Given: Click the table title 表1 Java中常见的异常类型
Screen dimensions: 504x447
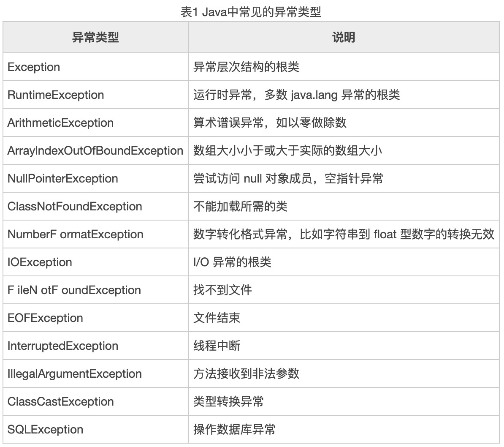Looking at the screenshot, I should click(251, 12).
